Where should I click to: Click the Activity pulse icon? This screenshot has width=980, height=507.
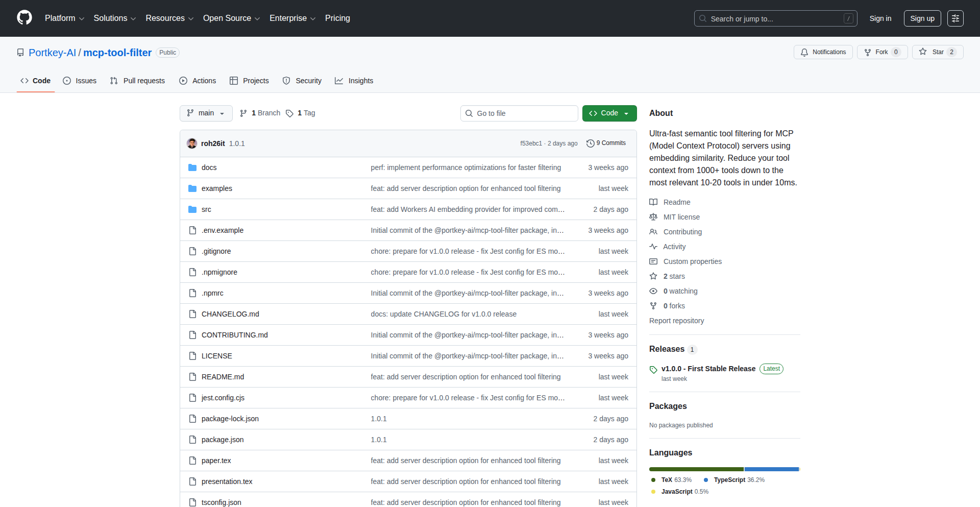click(653, 247)
